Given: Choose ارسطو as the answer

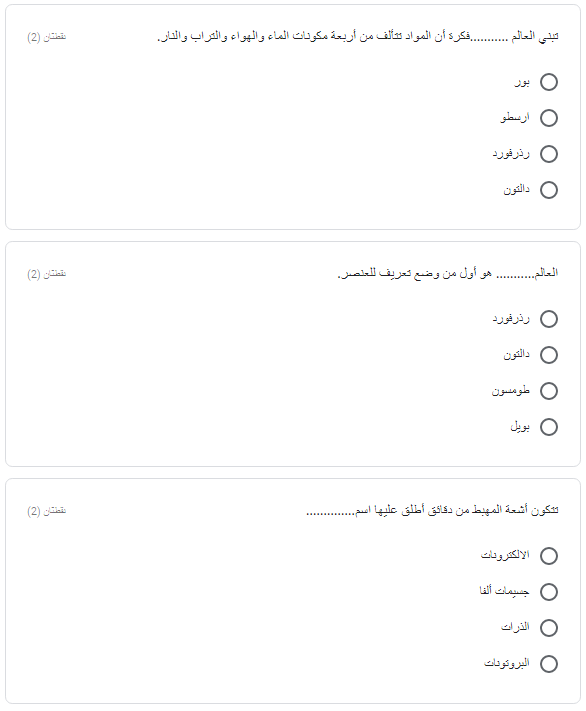Looking at the screenshot, I should point(548,118).
